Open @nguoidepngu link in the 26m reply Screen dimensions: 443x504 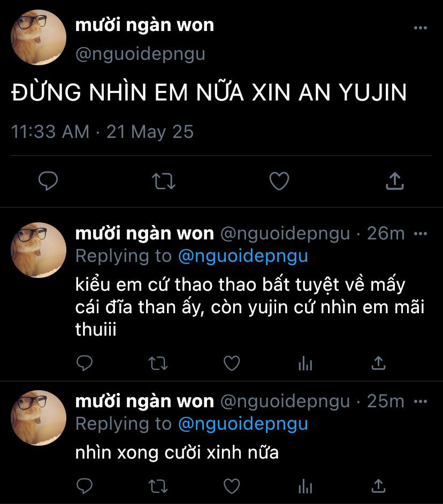[x=243, y=257]
